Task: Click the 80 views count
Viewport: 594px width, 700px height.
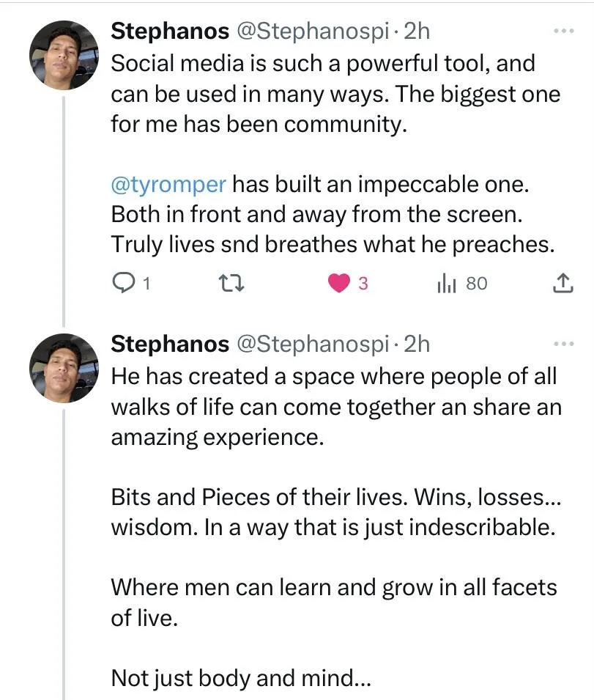Action: pyautogui.click(x=476, y=284)
